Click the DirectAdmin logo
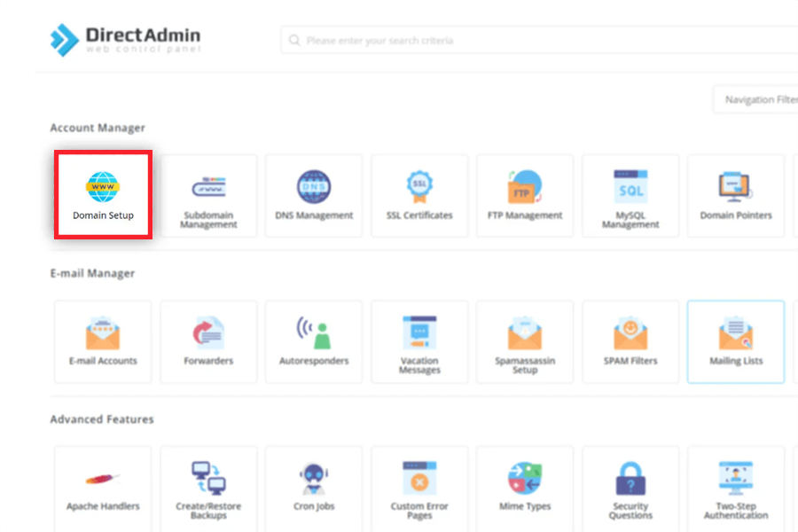This screenshot has width=798, height=532. click(125, 39)
